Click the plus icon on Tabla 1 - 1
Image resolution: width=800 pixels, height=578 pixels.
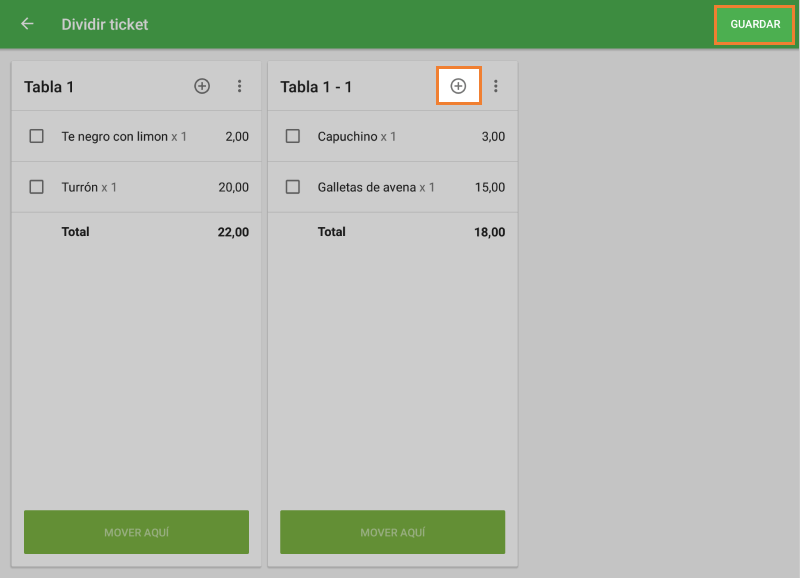point(458,87)
